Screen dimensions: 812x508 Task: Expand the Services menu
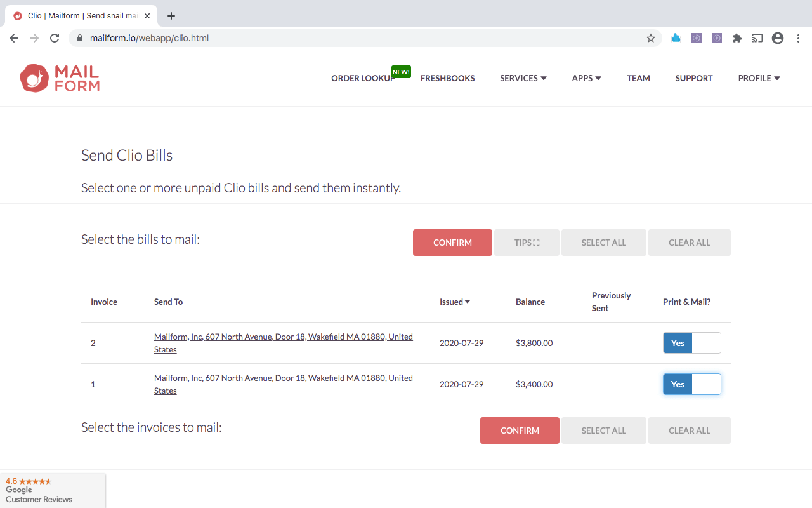[x=523, y=78]
